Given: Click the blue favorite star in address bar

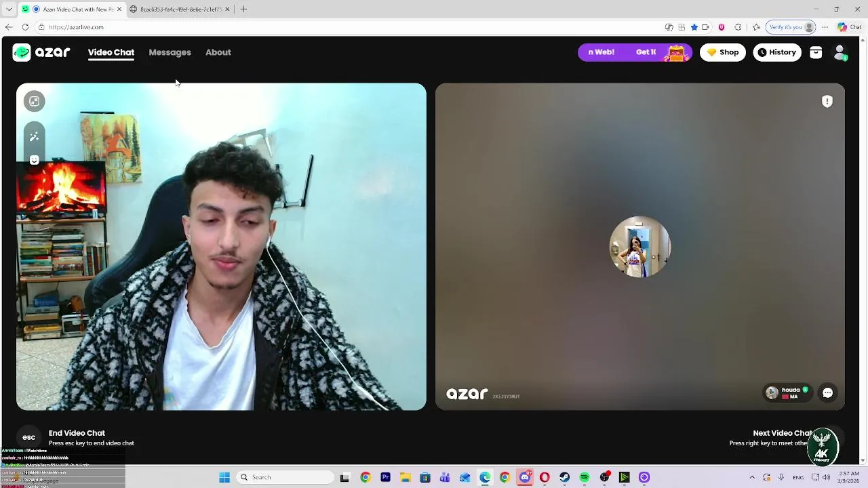Looking at the screenshot, I should (694, 27).
